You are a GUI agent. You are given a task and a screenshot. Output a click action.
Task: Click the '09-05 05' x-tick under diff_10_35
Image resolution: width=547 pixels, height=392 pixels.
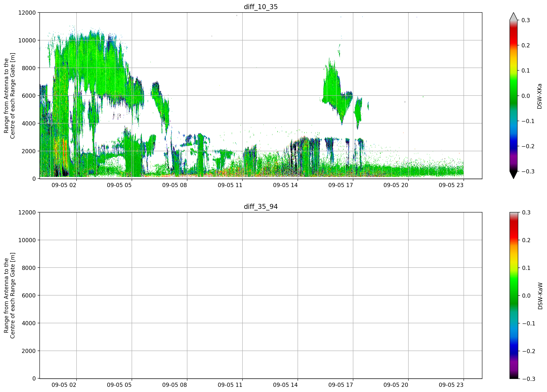[119, 185]
